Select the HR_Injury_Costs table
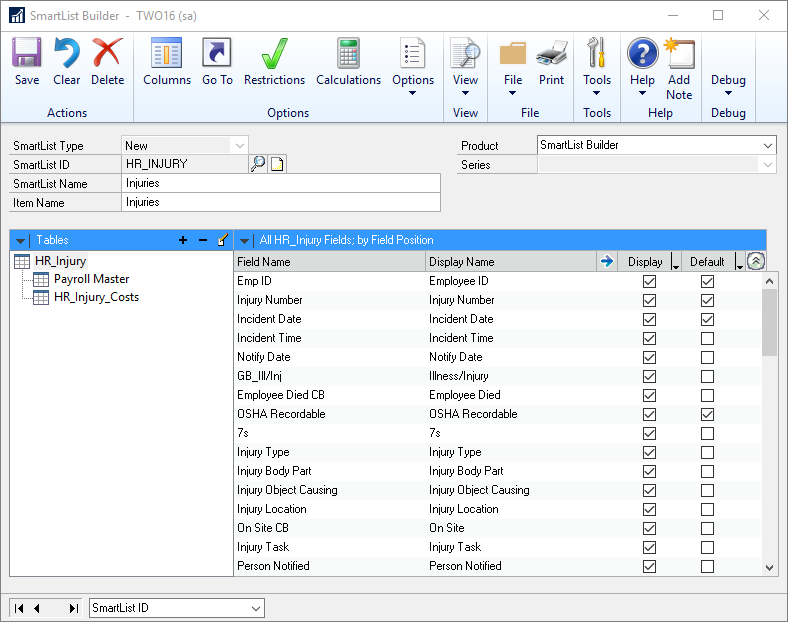Image resolution: width=788 pixels, height=622 pixels. pos(96,297)
